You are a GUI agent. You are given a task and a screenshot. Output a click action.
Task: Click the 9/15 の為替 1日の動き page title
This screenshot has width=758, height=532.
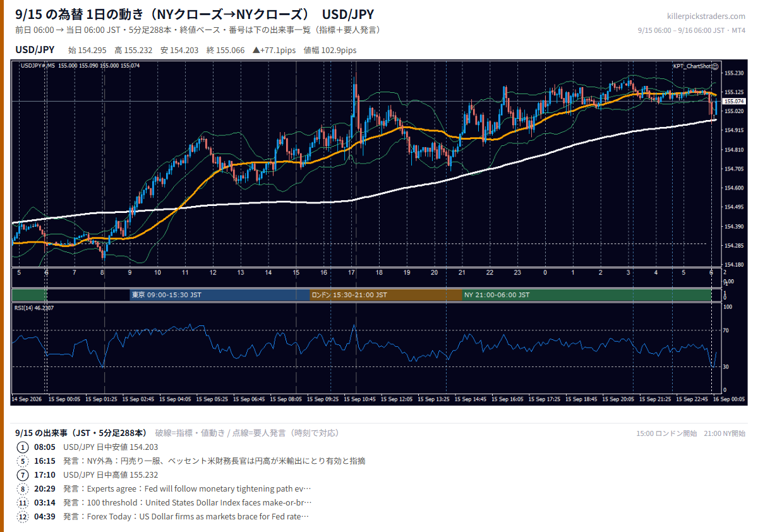pyautogui.click(x=194, y=14)
